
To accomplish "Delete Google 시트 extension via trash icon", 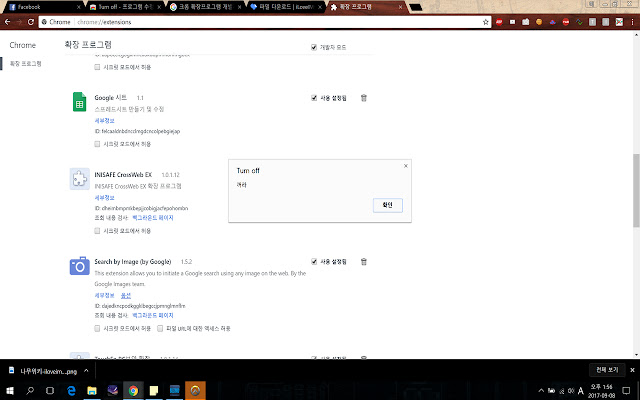I will 364,98.
